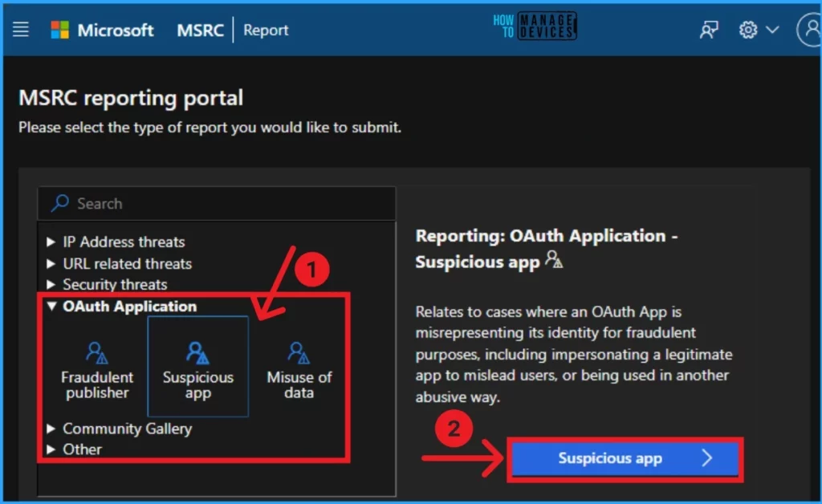Select the Fraudulent publisher icon
The width and height of the screenshot is (822, 504).
[x=97, y=352]
